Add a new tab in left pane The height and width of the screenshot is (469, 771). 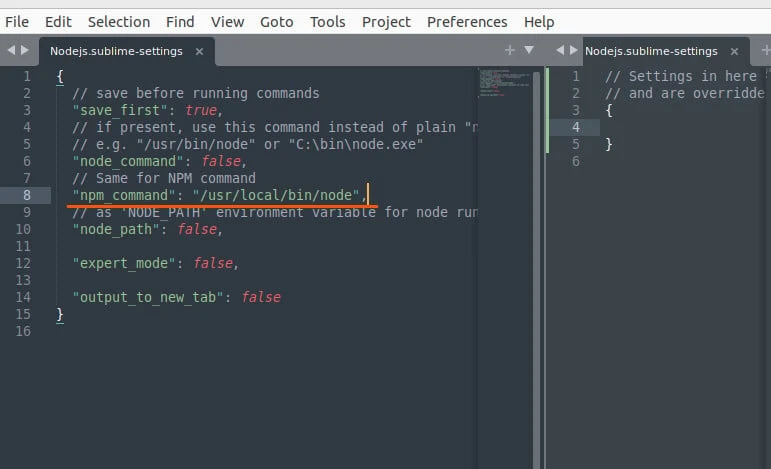click(510, 50)
